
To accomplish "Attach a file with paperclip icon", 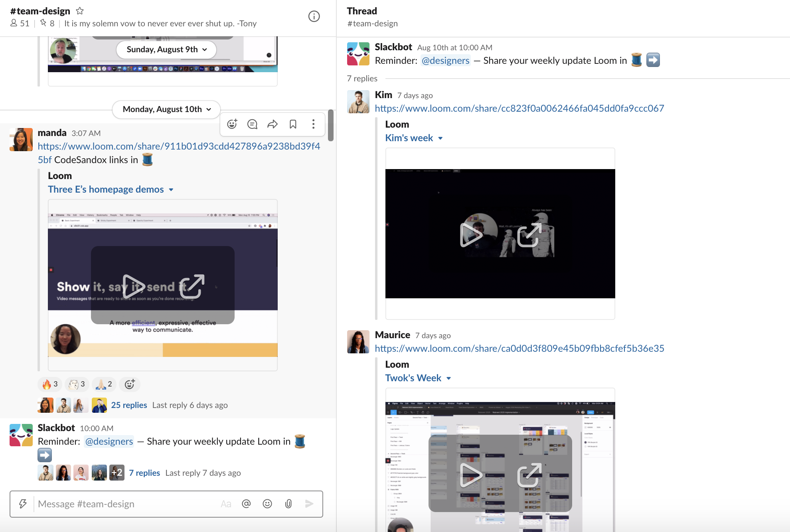I will [x=288, y=504].
